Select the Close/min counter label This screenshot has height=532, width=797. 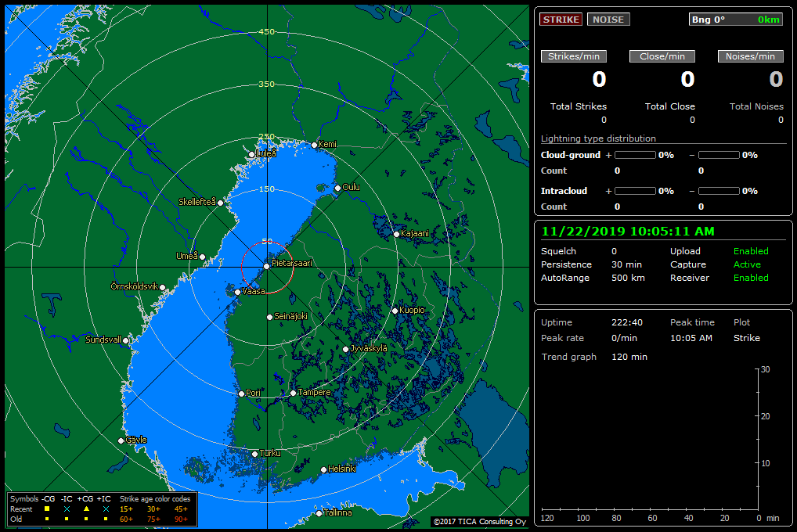(x=662, y=56)
